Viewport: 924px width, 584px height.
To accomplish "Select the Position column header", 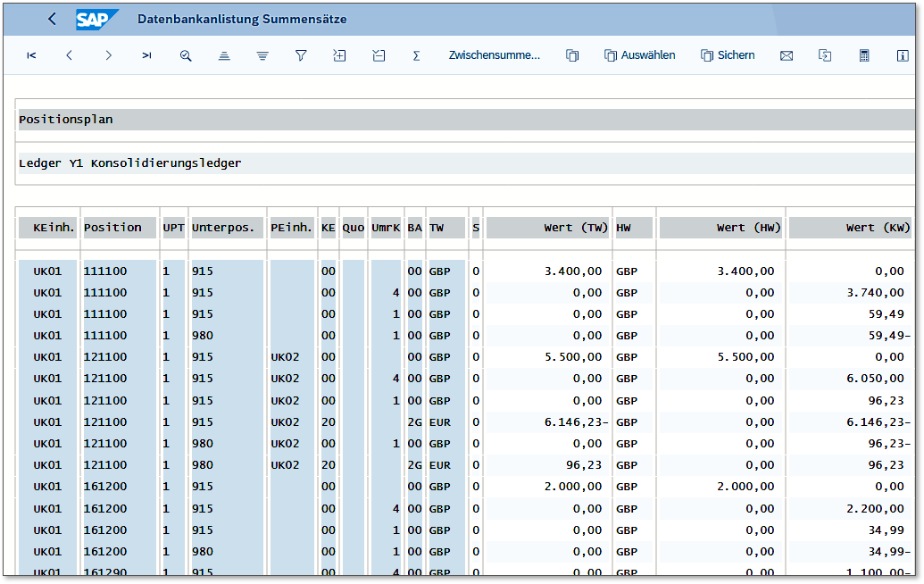I will click(x=112, y=228).
